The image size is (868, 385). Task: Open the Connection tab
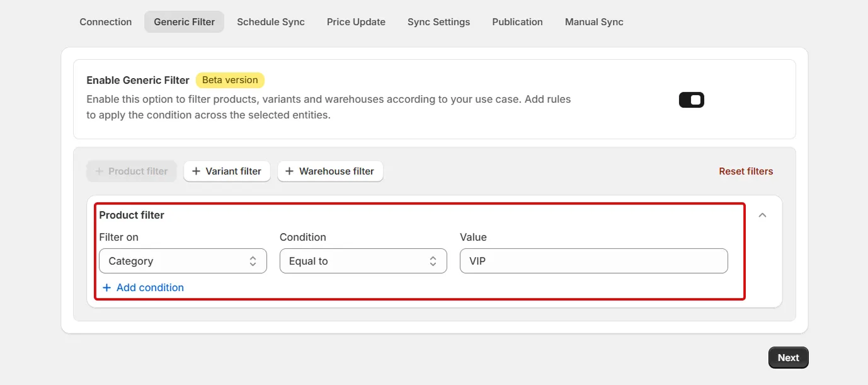106,21
